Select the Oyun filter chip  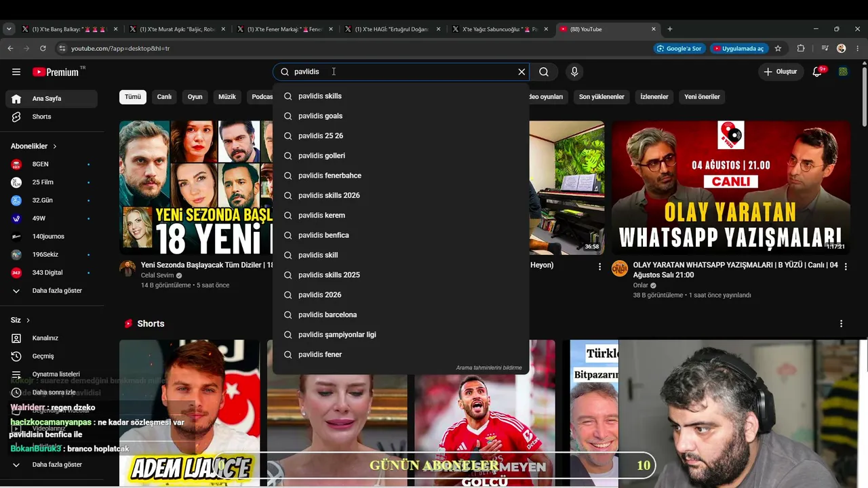[x=195, y=97]
